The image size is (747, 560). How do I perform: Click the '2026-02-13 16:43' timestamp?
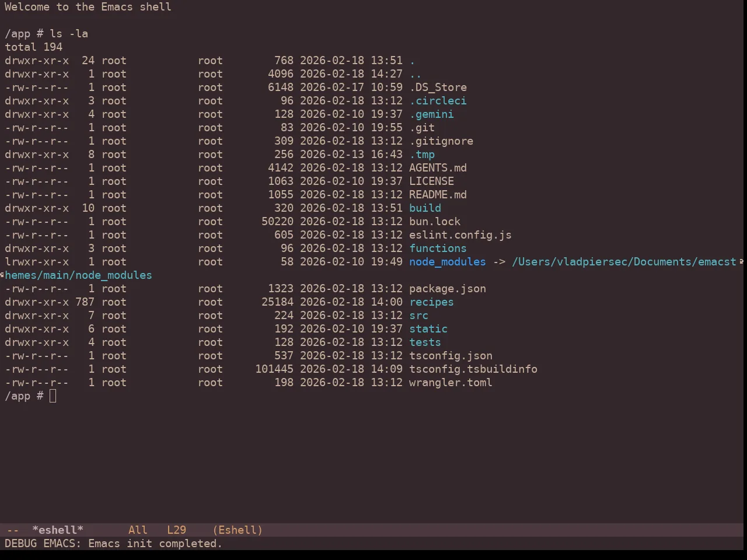pos(351,155)
